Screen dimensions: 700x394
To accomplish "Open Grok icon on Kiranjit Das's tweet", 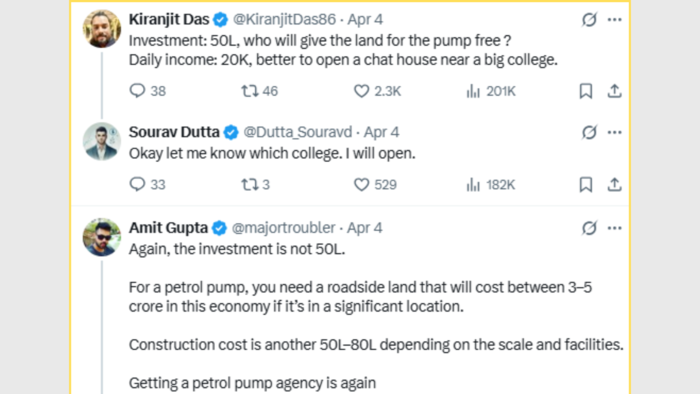I will 589,20.
